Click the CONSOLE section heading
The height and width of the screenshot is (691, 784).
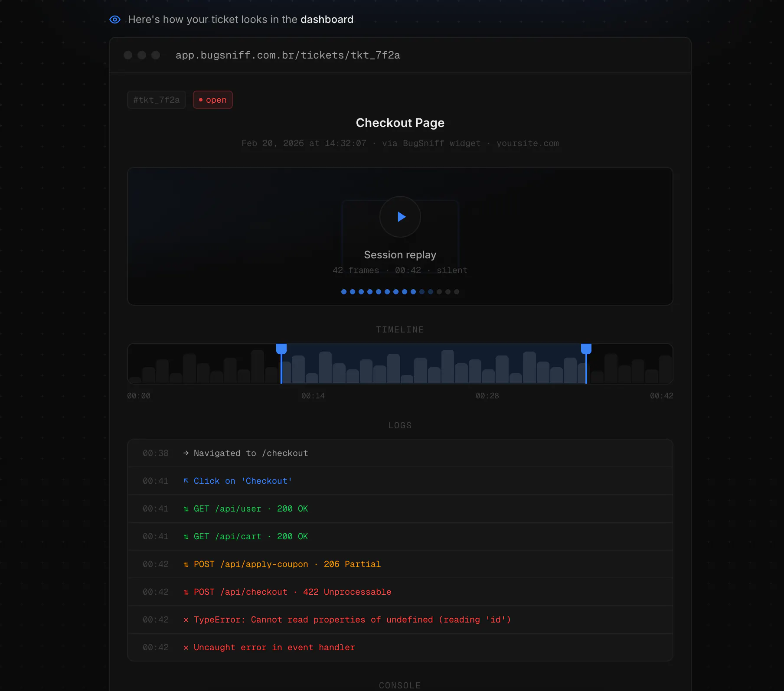[x=400, y=685]
